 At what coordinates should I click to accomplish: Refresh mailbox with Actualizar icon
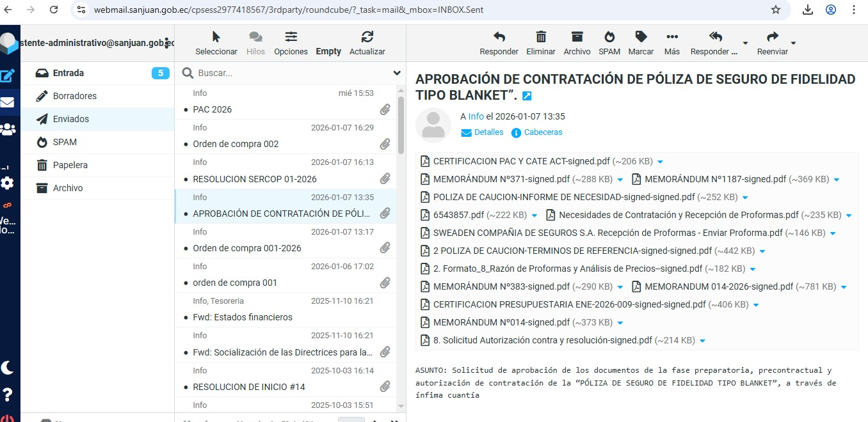tap(367, 37)
